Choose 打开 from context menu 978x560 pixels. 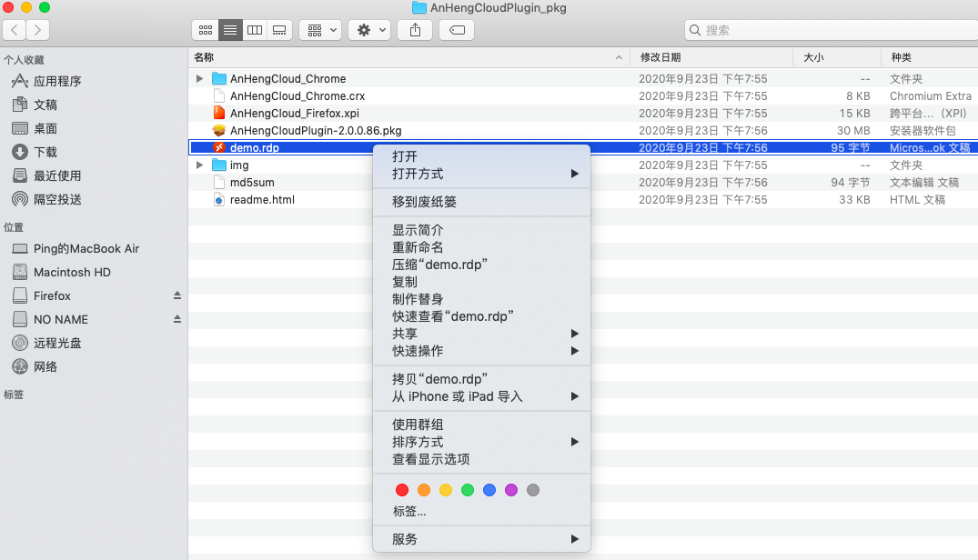481,156
